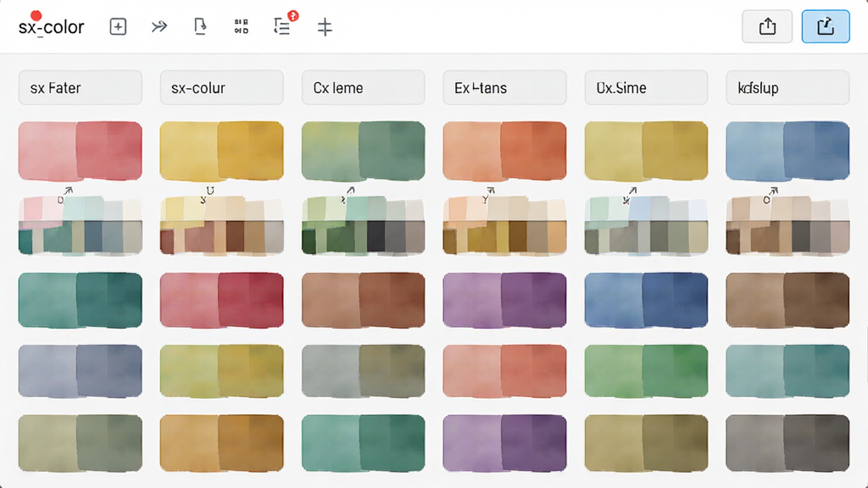
Task: Pick the khaki swatch at bottom of Ux.Sime
Action: 646,443
